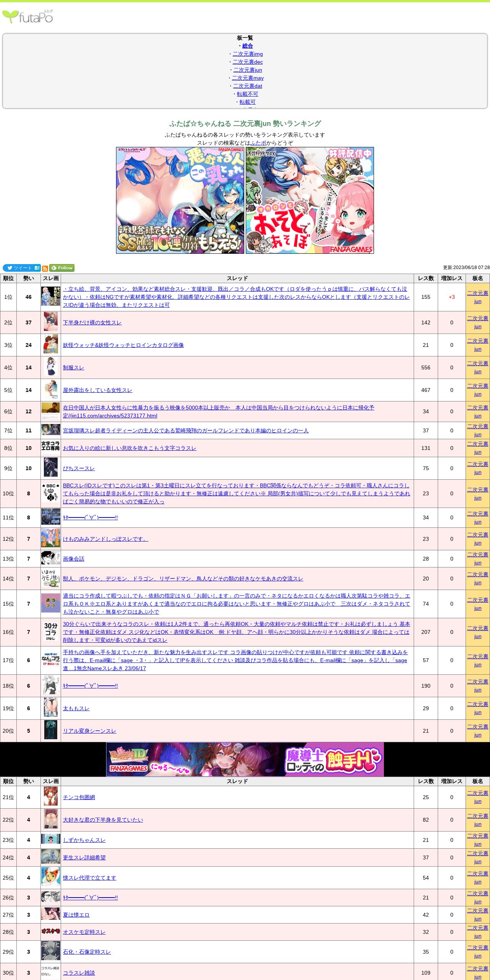The height and width of the screenshot is (980, 490).
Task: Open the 妖怪ウォッチ catalog thread
Action: click(x=123, y=345)
